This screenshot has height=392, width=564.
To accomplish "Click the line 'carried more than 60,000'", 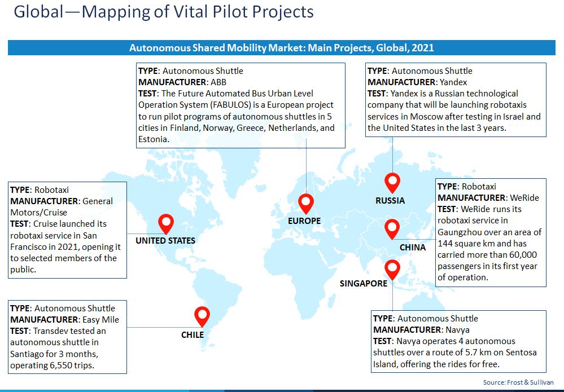I will (487, 255).
